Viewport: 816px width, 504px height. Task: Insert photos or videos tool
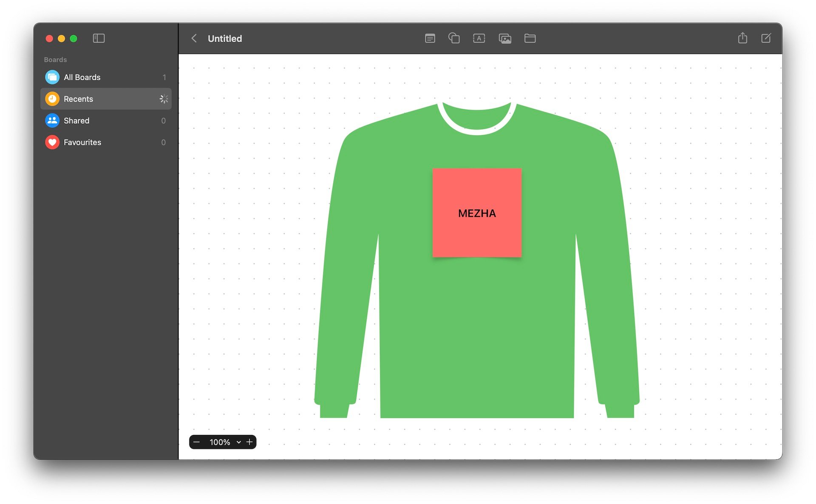tap(505, 38)
